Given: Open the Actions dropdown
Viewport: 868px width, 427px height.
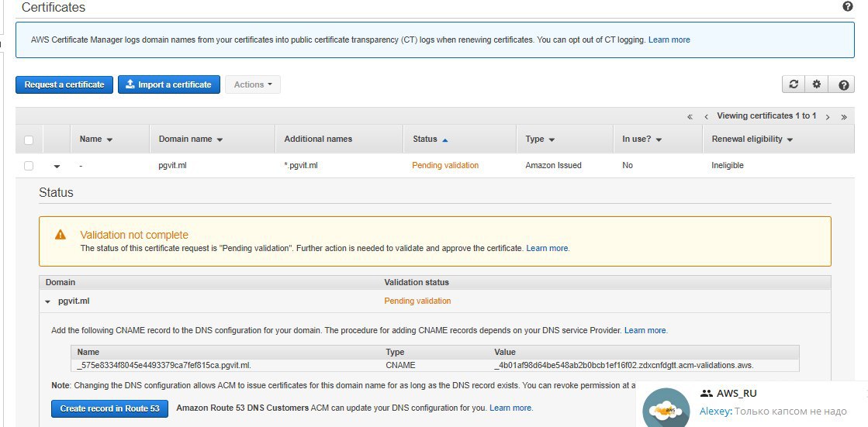Looking at the screenshot, I should 253,84.
